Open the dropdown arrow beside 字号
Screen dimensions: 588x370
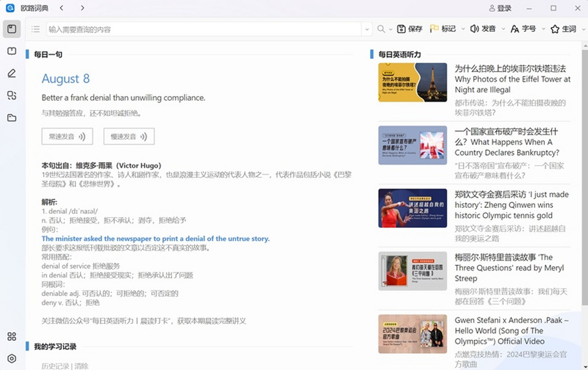pos(543,29)
